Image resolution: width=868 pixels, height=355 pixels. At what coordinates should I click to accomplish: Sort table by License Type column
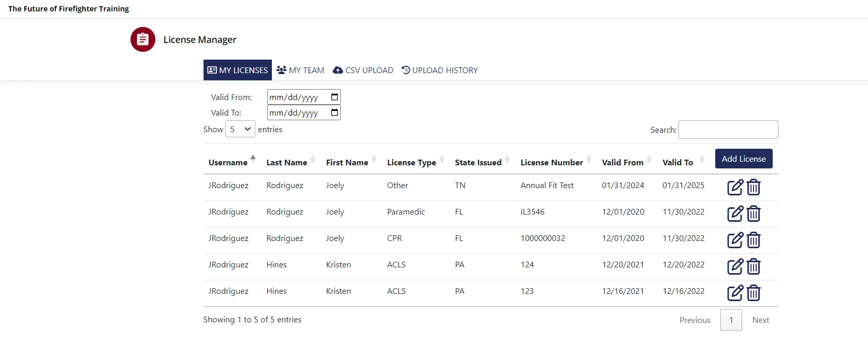(x=411, y=162)
